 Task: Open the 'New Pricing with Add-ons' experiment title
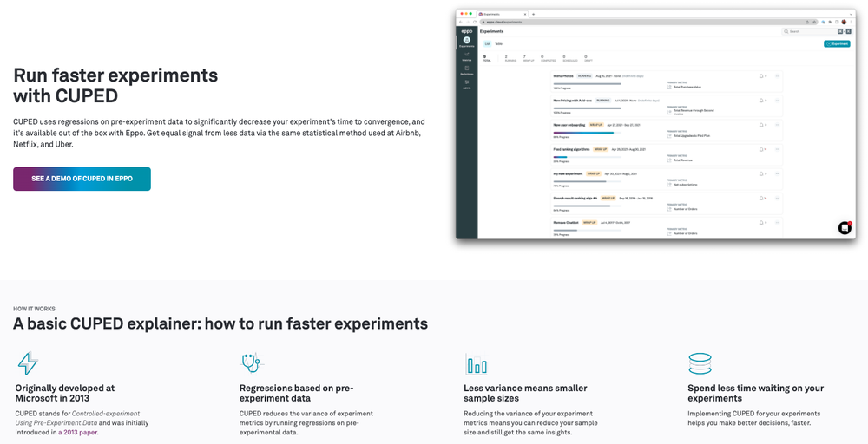pos(572,101)
